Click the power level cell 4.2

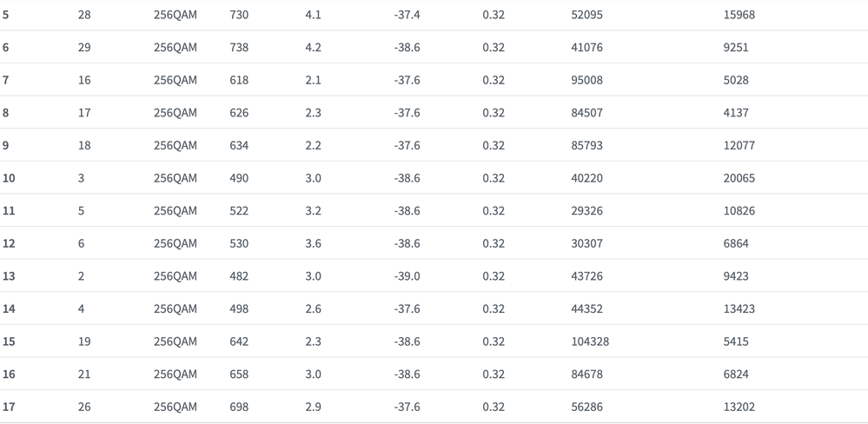pyautogui.click(x=313, y=48)
